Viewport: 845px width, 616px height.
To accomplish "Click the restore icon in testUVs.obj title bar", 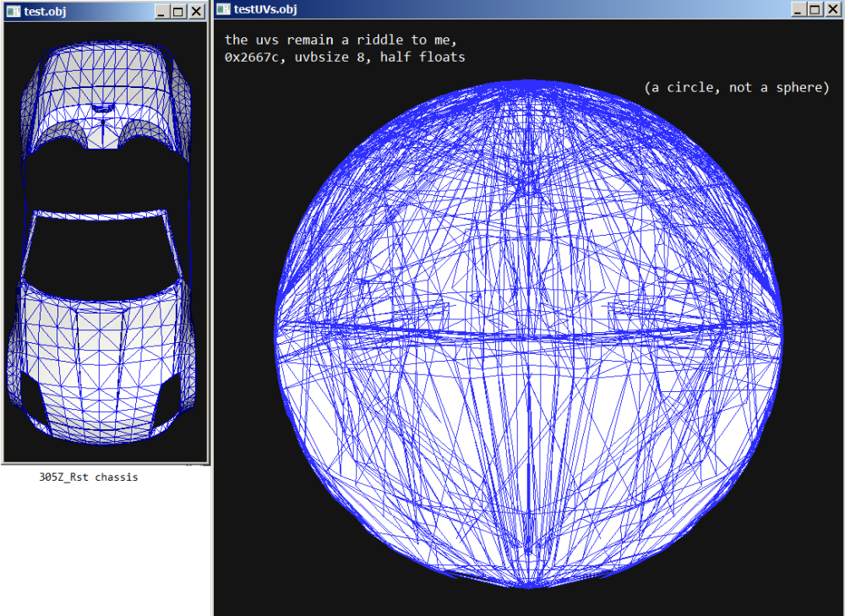I will tap(815, 8).
